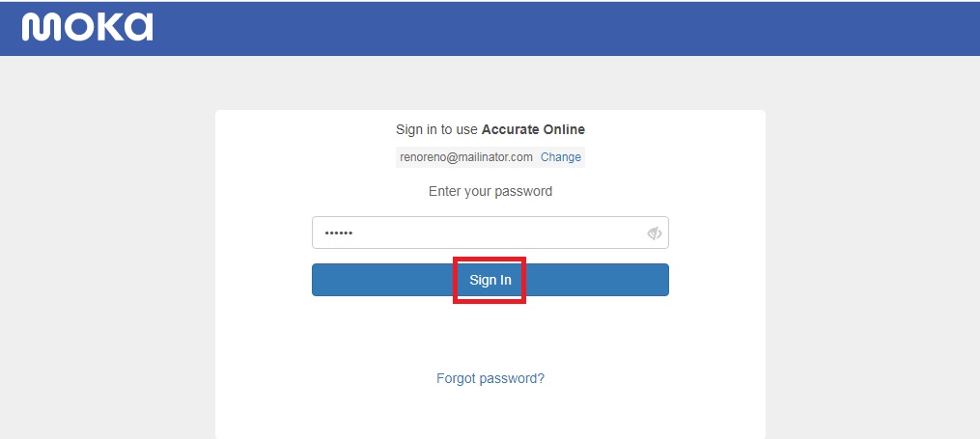980x439 pixels.
Task: Open the Forgot password? link
Action: (x=490, y=378)
